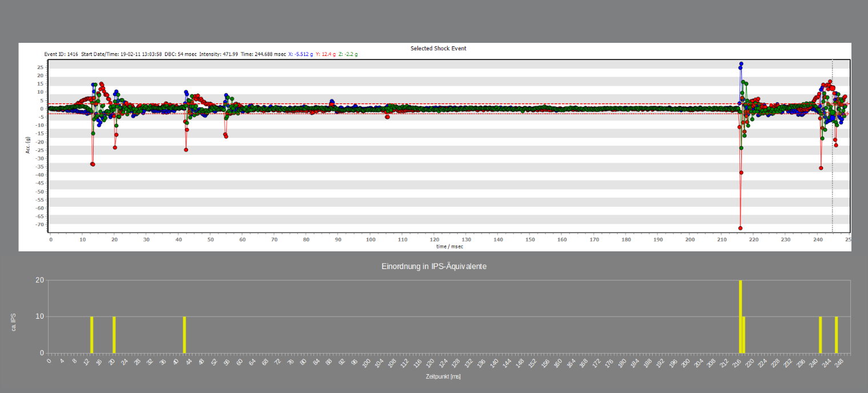Toggle the Z channel via the green legend label

tap(347, 53)
